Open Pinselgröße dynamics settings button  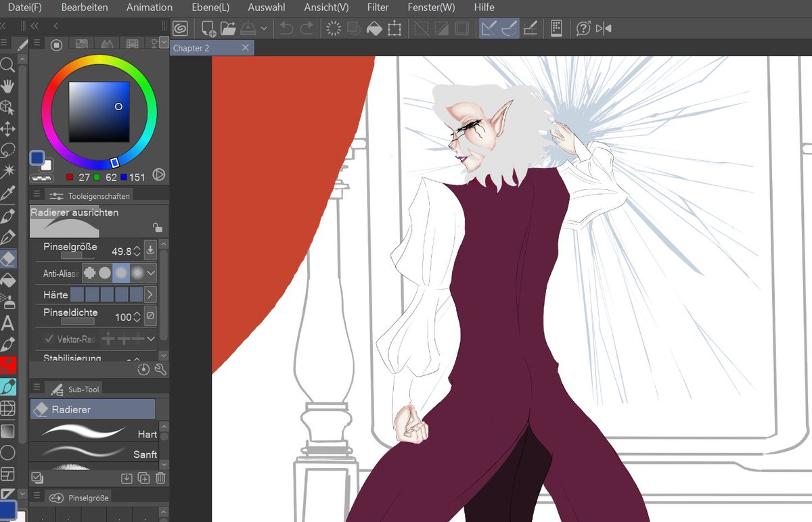[x=150, y=250]
